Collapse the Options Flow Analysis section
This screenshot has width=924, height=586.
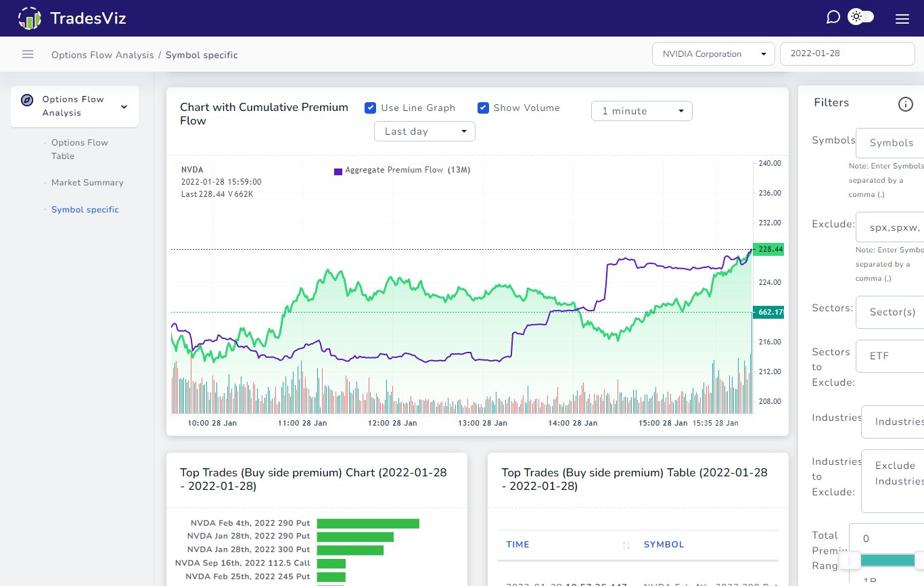(124, 106)
